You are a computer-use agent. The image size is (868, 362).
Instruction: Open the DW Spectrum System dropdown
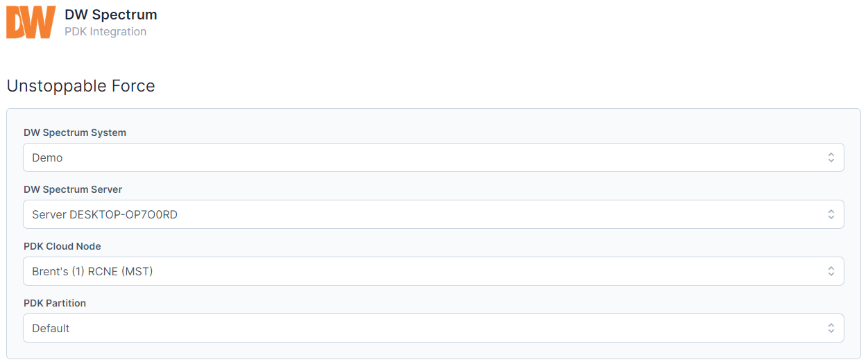pyautogui.click(x=433, y=157)
